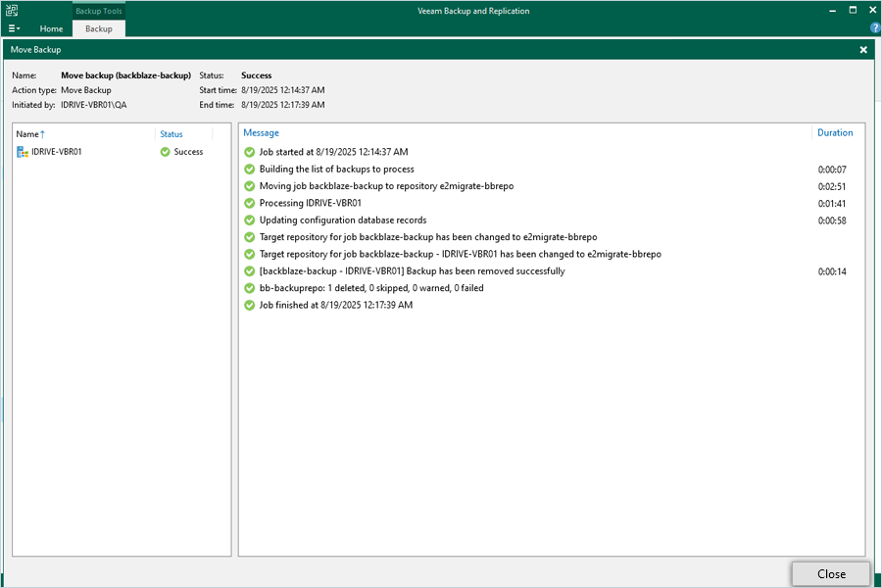Close the Move Backup dialog with X
This screenshot has width=882, height=588.
click(863, 50)
